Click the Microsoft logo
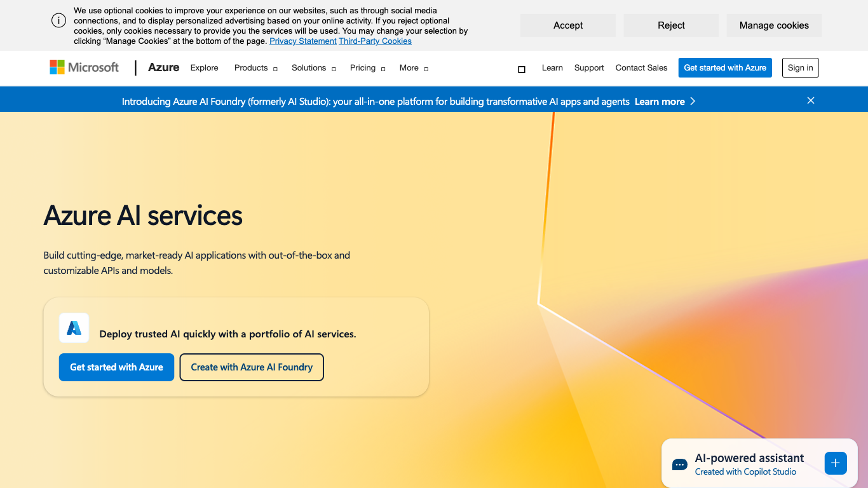The image size is (868, 488). (x=85, y=67)
